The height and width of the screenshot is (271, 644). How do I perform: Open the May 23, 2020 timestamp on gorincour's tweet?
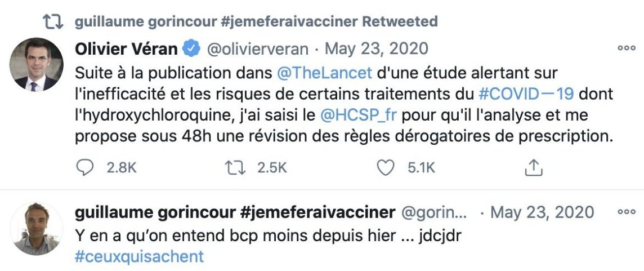pos(542,212)
